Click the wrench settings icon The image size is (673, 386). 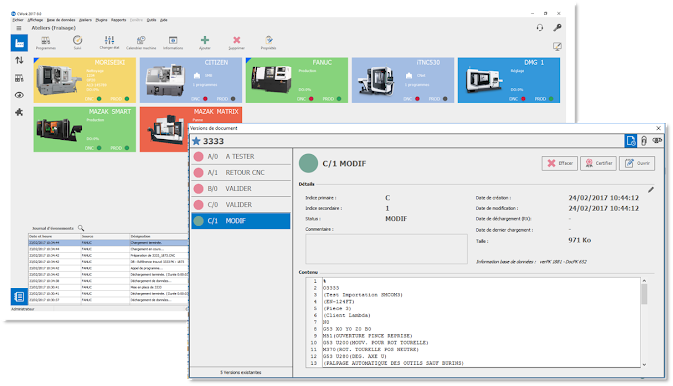coord(557,28)
